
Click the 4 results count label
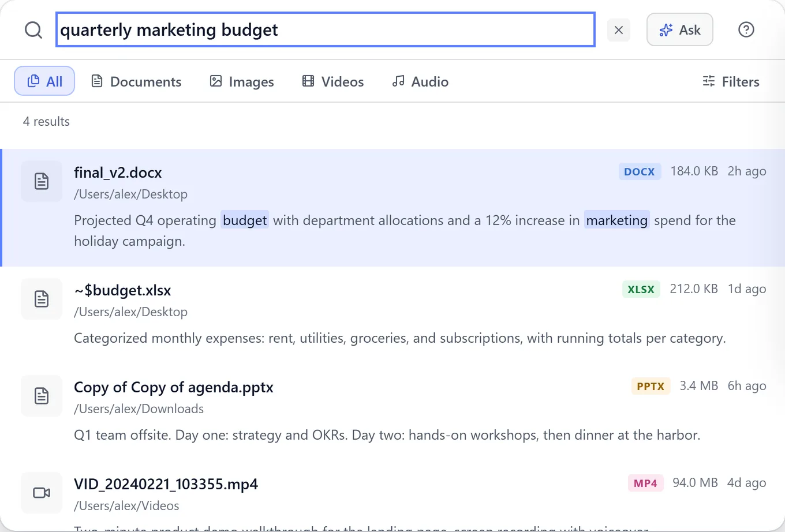[46, 121]
